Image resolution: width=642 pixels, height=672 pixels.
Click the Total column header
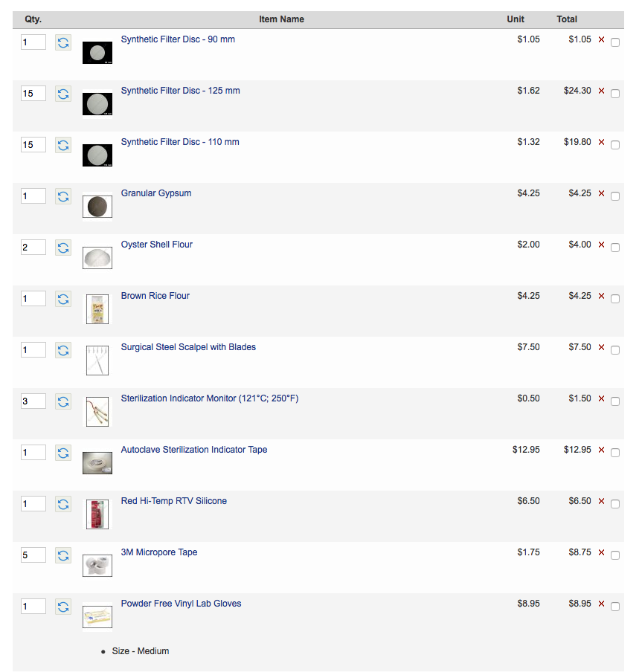567,19
